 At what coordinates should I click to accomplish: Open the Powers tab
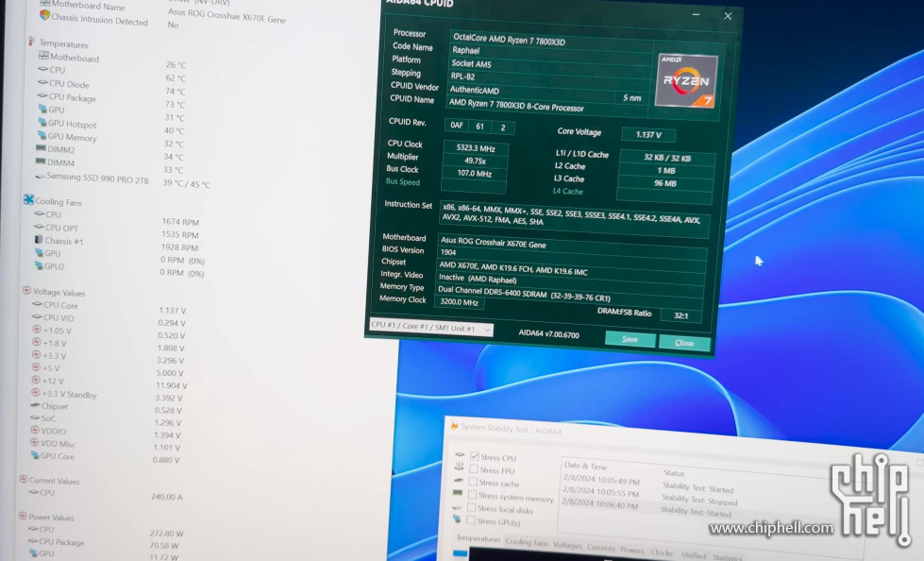point(631,550)
